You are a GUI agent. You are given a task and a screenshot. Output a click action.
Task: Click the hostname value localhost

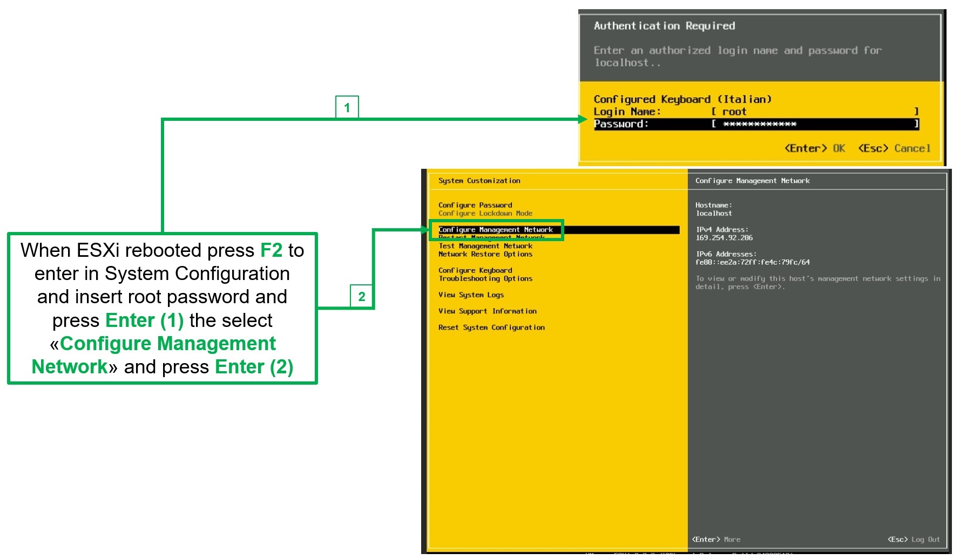pyautogui.click(x=714, y=214)
